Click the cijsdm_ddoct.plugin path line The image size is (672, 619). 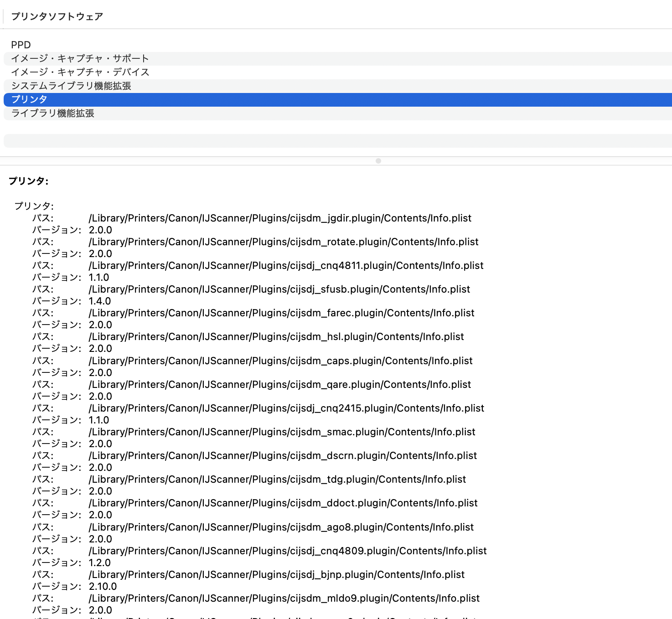[283, 503]
